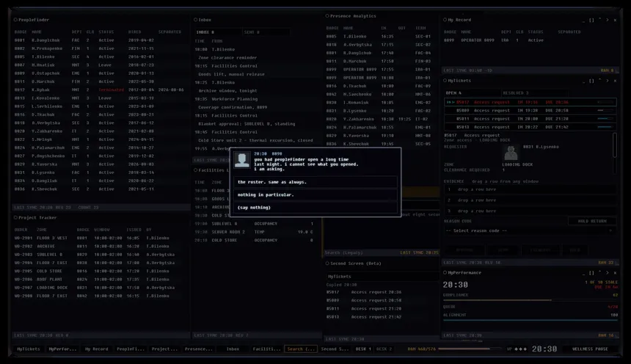Viewport: 631px width, 364px height.
Task: Click the WELLNESS PAUSE button in bottom bar
Action: click(590, 349)
